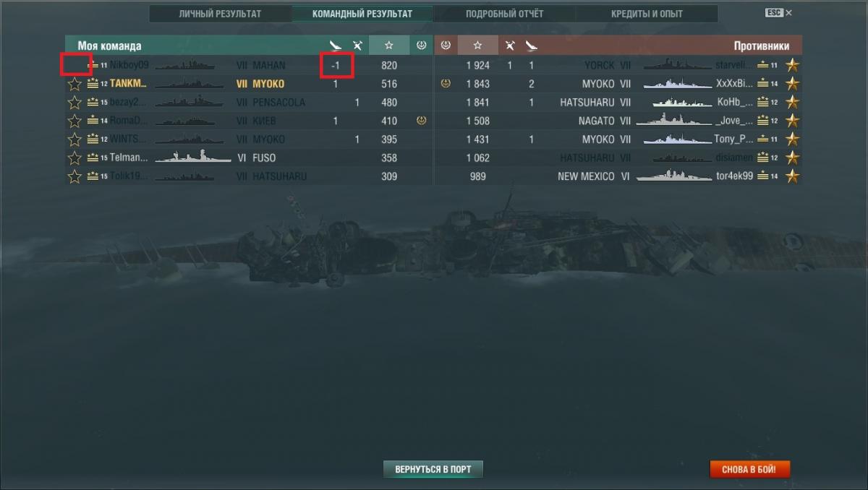Viewport: 868px width, 490px height.
Task: Click the Вернуться в порт button
Action: click(x=433, y=469)
